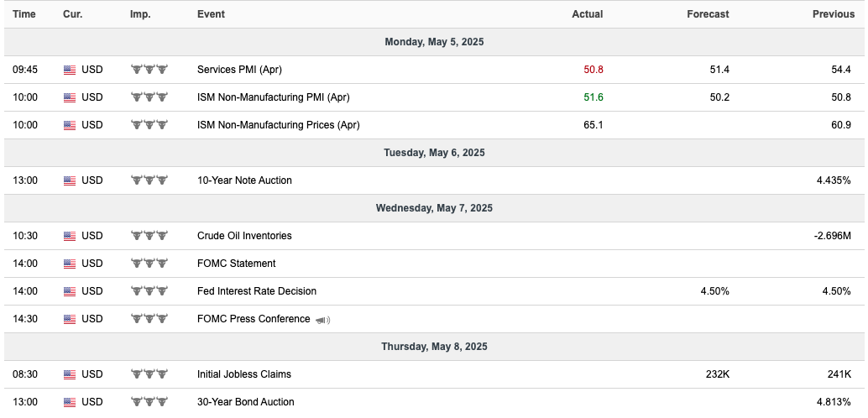Click the US flag icon for Services PMI
The height and width of the screenshot is (418, 868).
69,70
